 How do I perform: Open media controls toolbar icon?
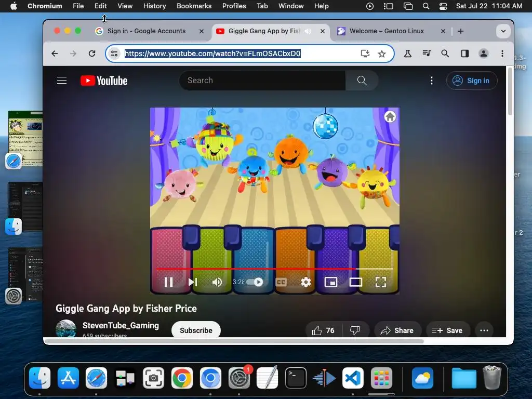pos(427,54)
